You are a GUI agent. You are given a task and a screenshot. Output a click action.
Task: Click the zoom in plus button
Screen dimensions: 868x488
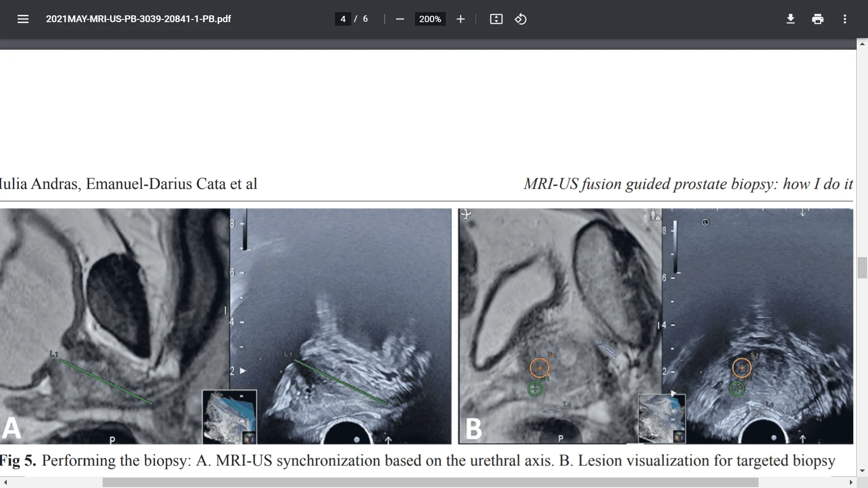tap(460, 19)
